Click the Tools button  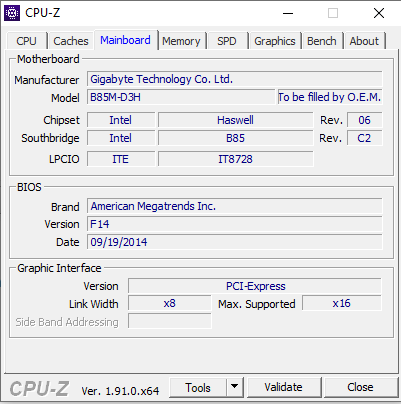[198, 387]
